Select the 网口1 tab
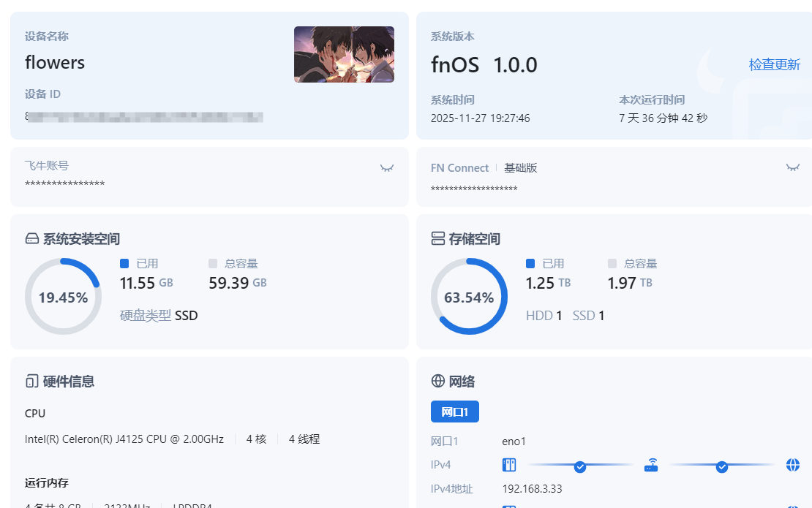Viewport: 812px width, 508px height. (455, 412)
